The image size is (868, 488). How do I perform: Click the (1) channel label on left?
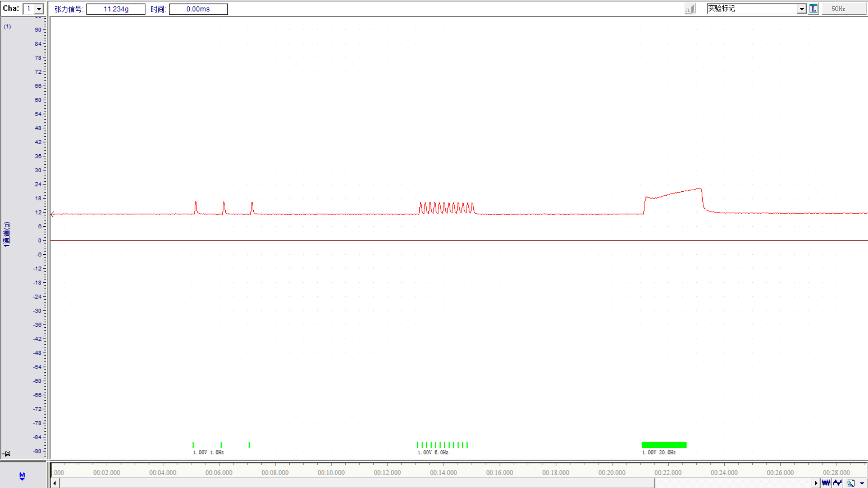[x=7, y=27]
